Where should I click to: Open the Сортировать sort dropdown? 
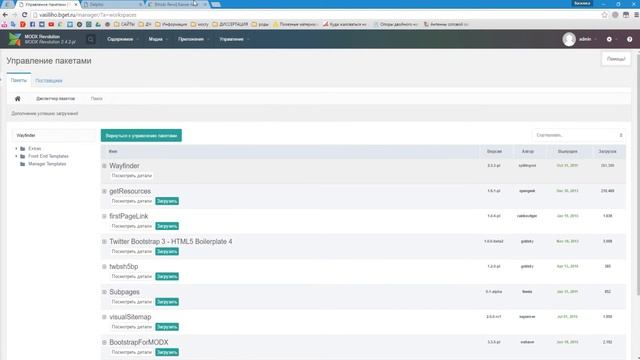(579, 135)
